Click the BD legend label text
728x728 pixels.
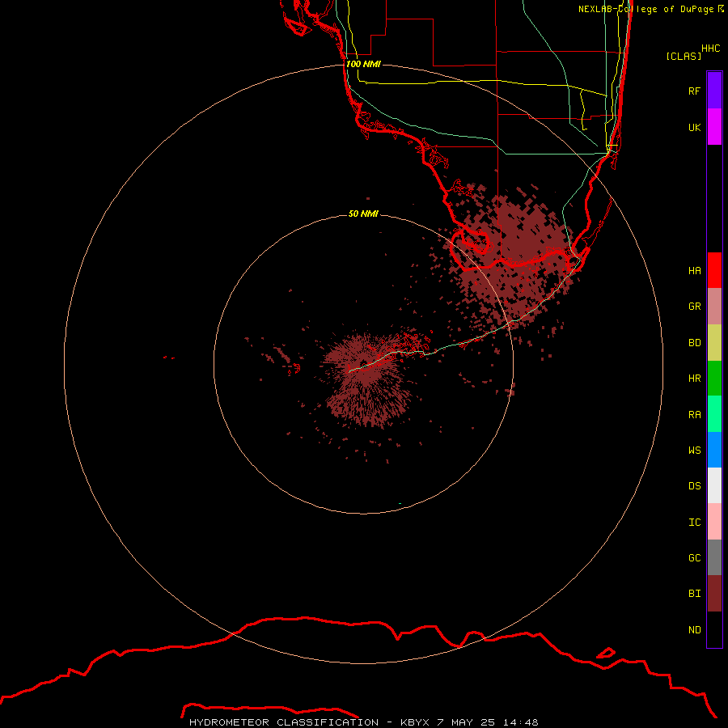(695, 343)
